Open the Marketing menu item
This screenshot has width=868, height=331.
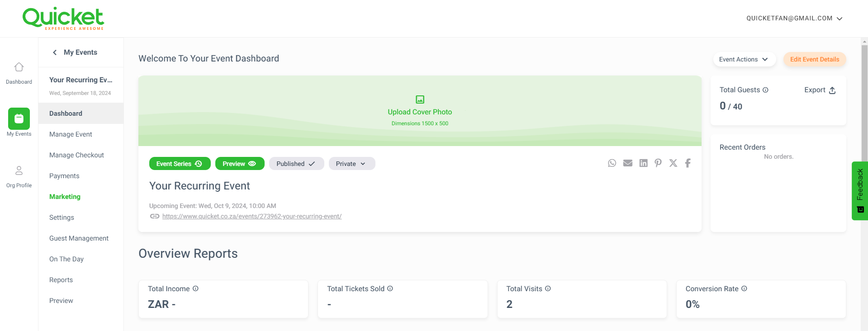pyautogui.click(x=65, y=197)
